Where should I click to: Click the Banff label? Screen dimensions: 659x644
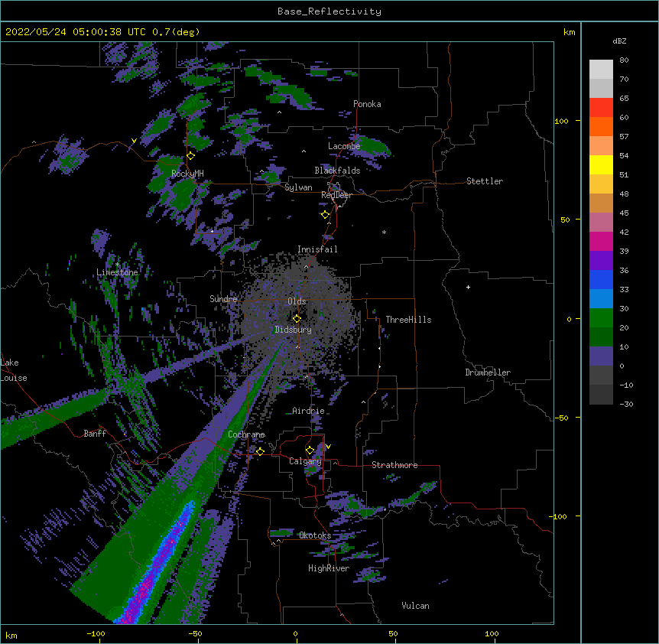pyautogui.click(x=95, y=434)
